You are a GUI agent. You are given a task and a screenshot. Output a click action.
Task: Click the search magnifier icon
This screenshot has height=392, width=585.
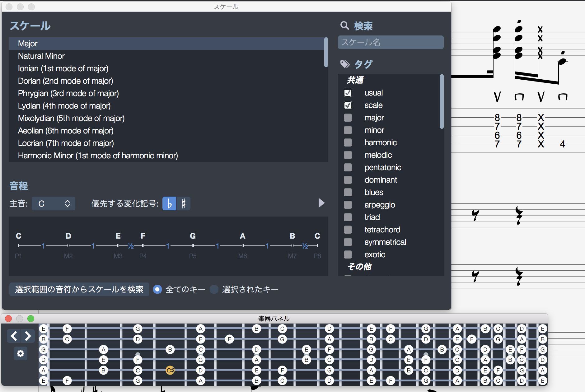[x=344, y=26]
